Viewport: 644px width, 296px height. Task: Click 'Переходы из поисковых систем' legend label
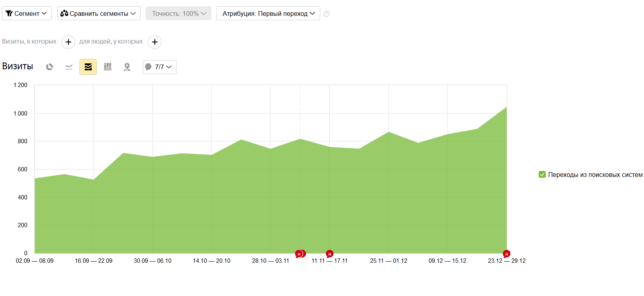[x=595, y=175]
